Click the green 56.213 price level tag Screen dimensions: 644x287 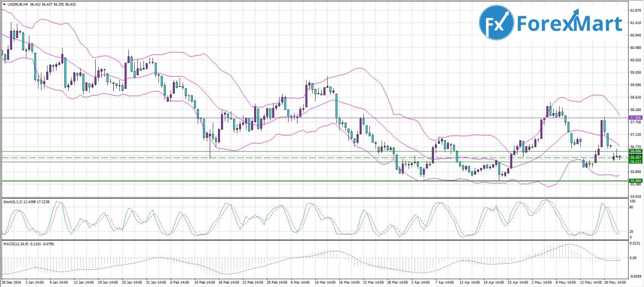(x=635, y=162)
